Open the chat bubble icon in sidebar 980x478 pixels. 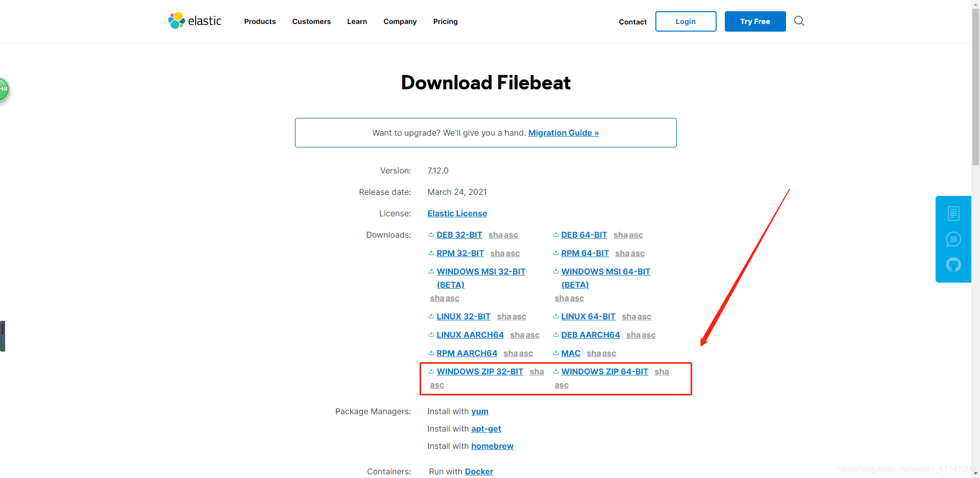point(953,239)
